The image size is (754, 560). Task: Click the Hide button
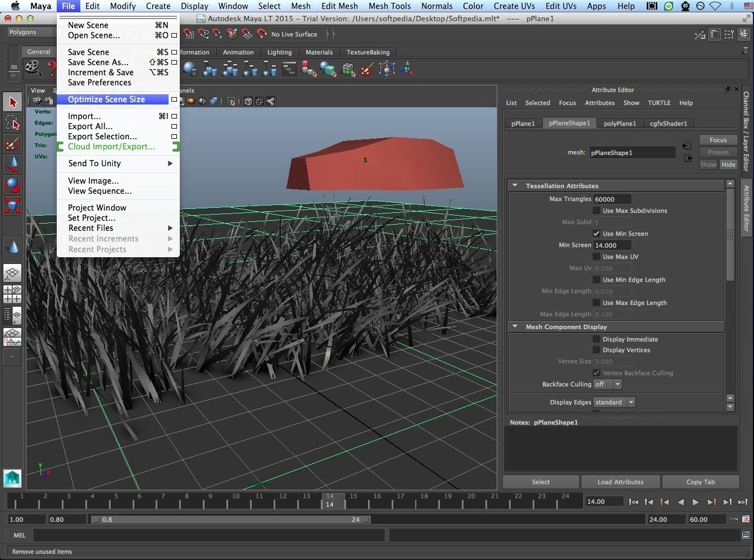(x=729, y=165)
